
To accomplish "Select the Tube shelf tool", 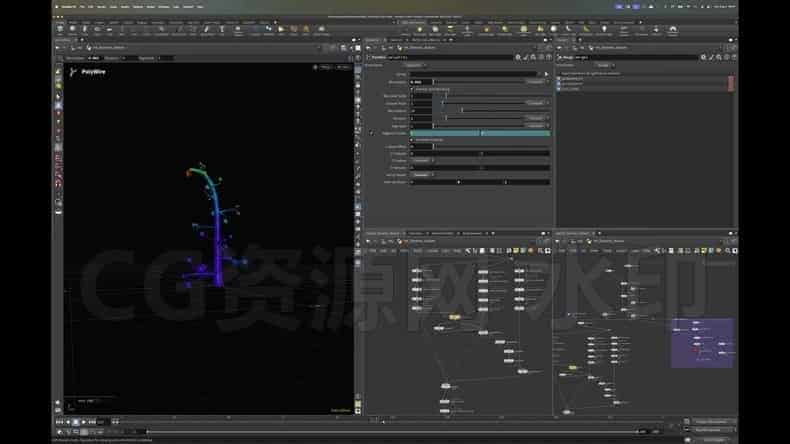I will (x=85, y=29).
